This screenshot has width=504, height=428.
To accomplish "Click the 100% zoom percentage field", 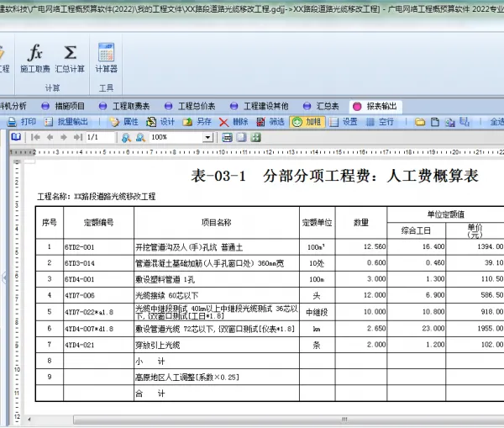I will 176,137.
